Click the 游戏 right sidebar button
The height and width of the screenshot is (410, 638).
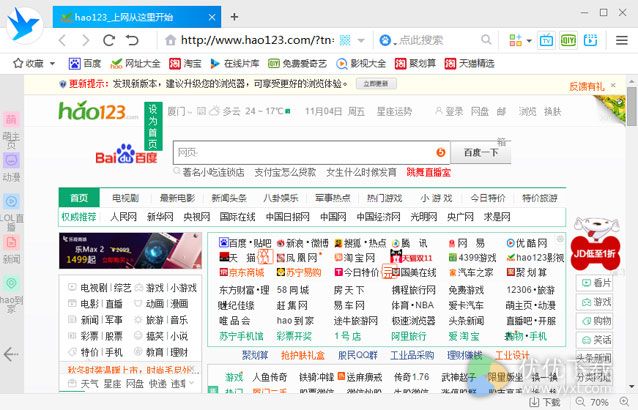coord(595,302)
